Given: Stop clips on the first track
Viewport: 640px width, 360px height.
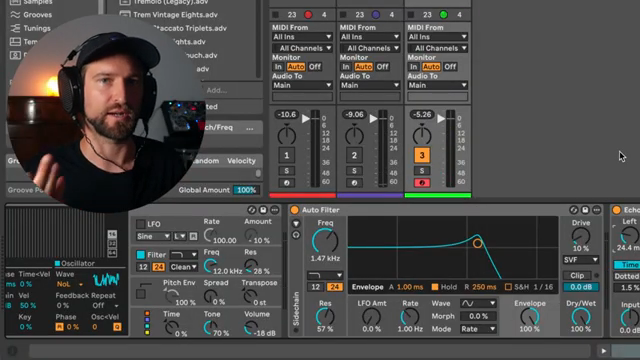Looking at the screenshot, I should (276, 15).
